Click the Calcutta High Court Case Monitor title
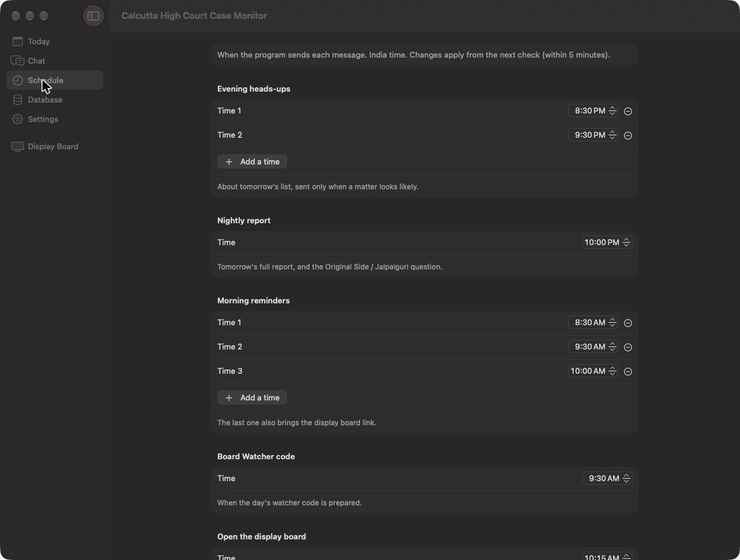 194,15
